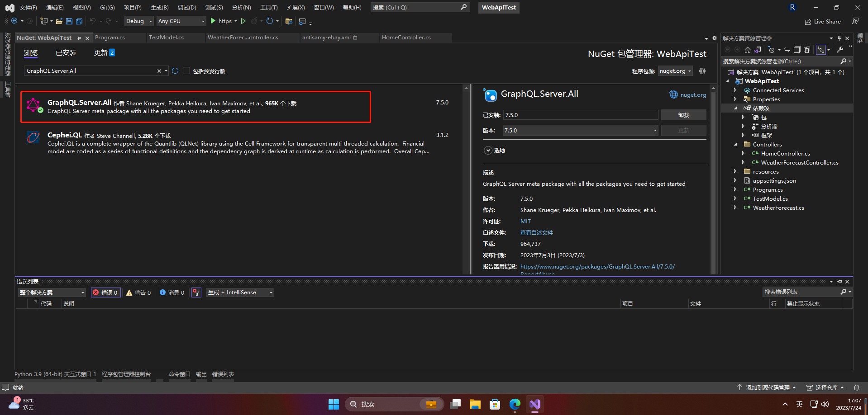The height and width of the screenshot is (415, 868).
Task: Switch views using the Solution Explorer VS icon
Action: click(758, 50)
